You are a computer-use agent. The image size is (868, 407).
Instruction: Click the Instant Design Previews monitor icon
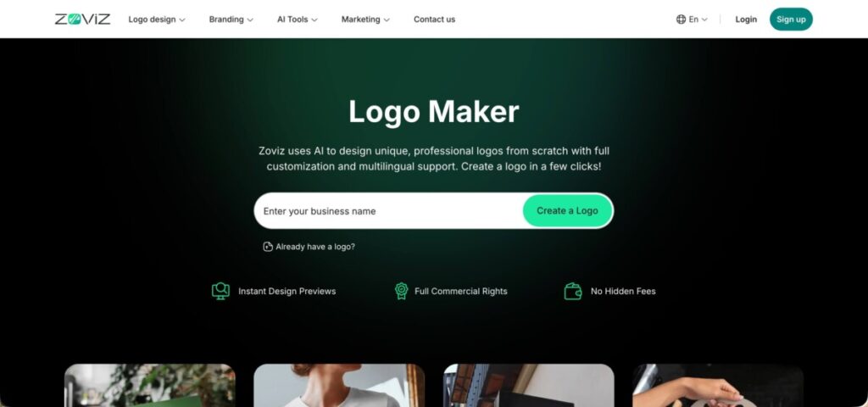tap(220, 291)
